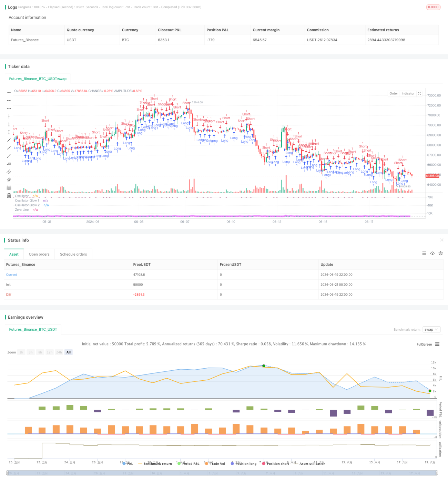Screen dimensions: 448x483
Task: Click the 0.0000 badge in the Logs header
Action: coord(433,7)
